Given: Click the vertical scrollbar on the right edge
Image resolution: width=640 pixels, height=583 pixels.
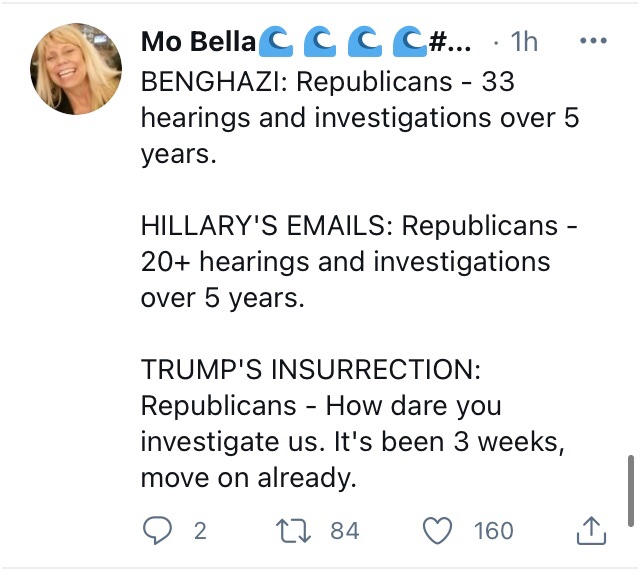Looking at the screenshot, I should pos(631,491).
